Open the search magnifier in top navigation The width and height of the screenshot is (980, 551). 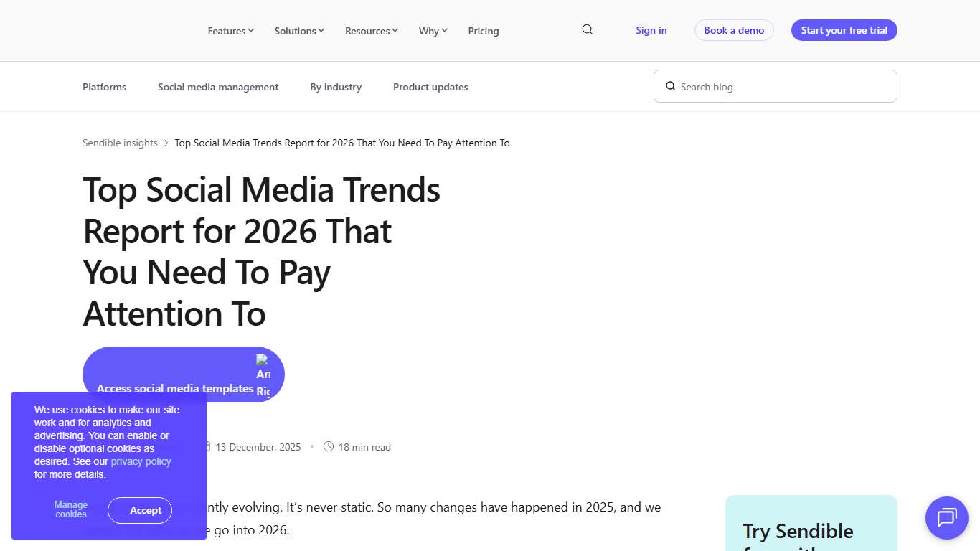pyautogui.click(x=587, y=29)
